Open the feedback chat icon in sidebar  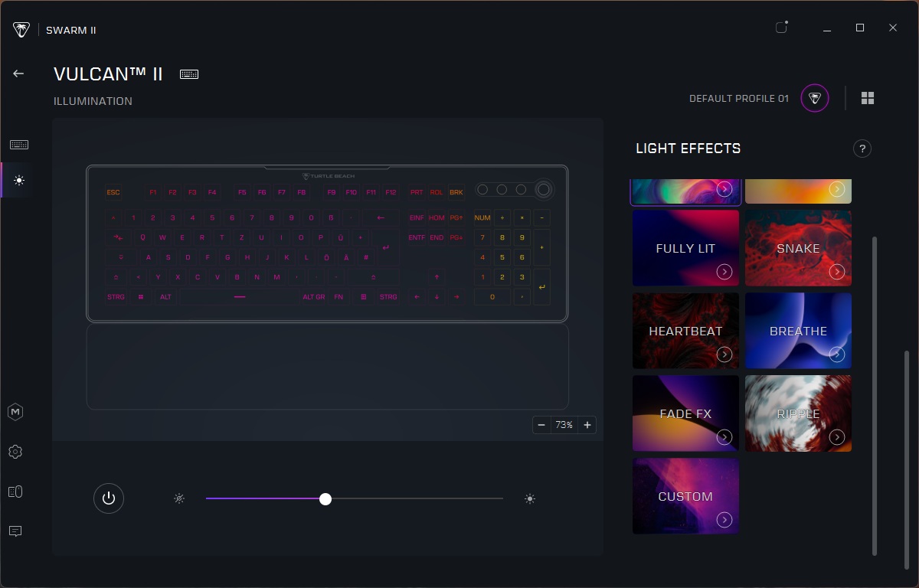tap(15, 531)
